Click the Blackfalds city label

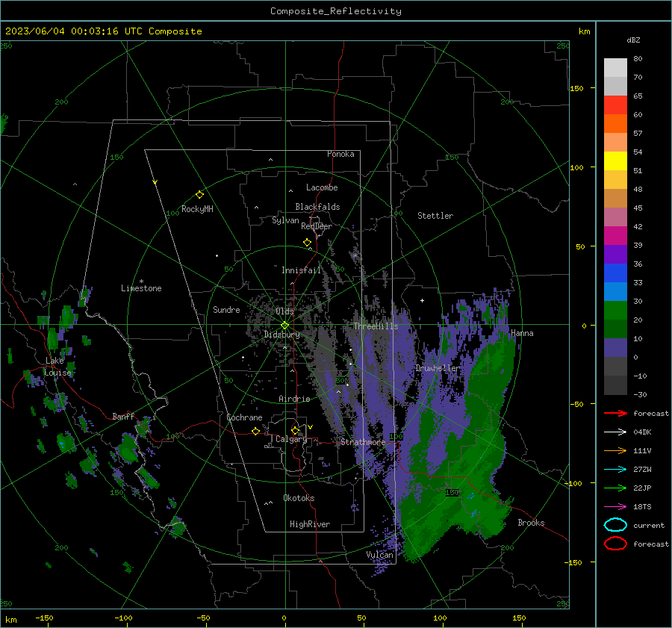(x=317, y=207)
